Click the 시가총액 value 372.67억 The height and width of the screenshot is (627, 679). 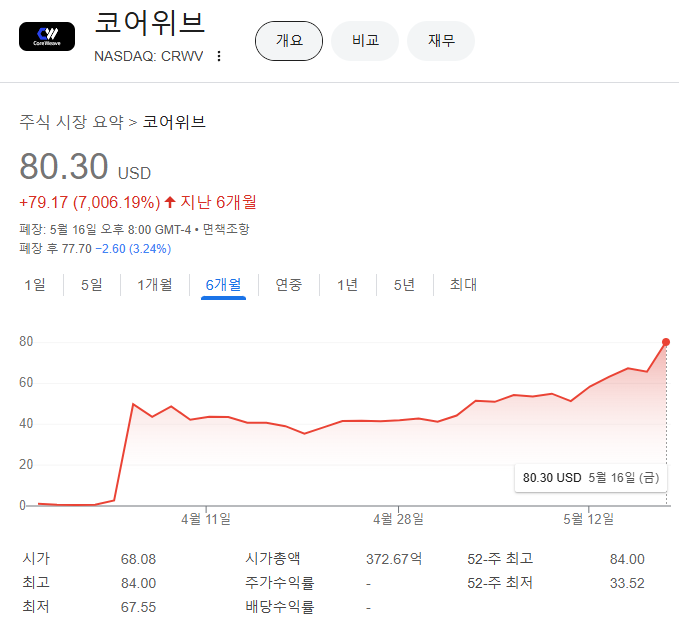point(394,559)
